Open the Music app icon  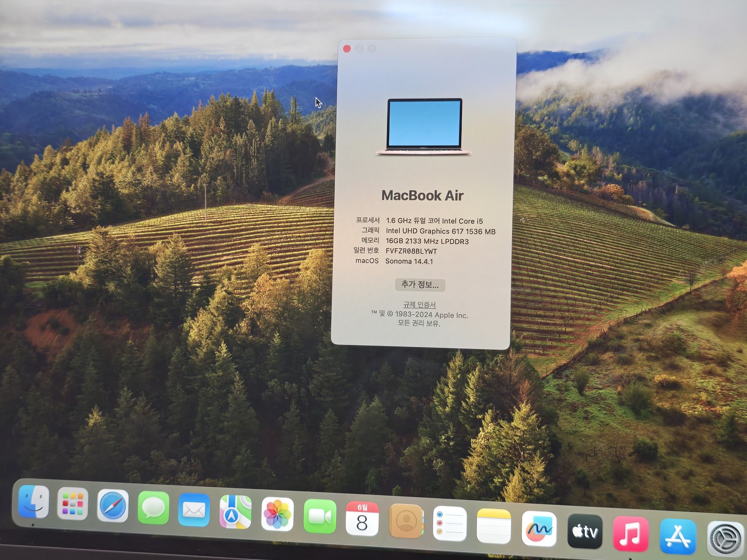pyautogui.click(x=630, y=534)
